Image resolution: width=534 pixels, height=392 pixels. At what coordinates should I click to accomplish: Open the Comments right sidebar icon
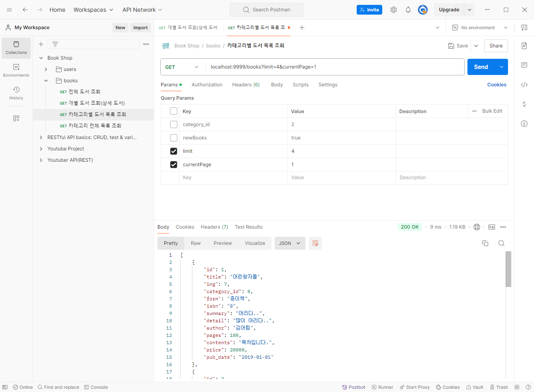(x=524, y=65)
